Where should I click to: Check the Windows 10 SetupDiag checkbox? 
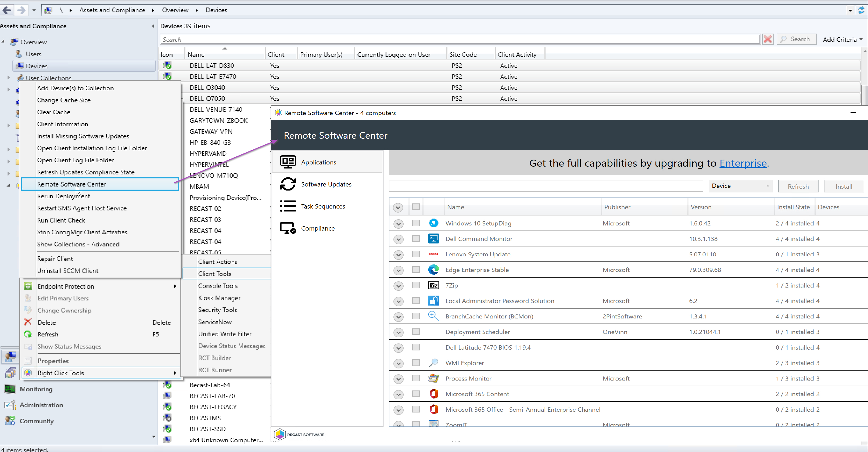point(416,223)
